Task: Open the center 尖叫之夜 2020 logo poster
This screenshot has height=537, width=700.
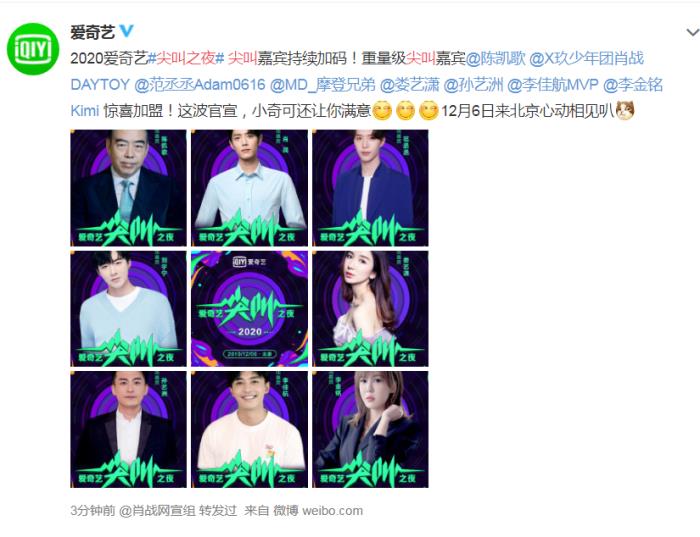Action: point(250,308)
